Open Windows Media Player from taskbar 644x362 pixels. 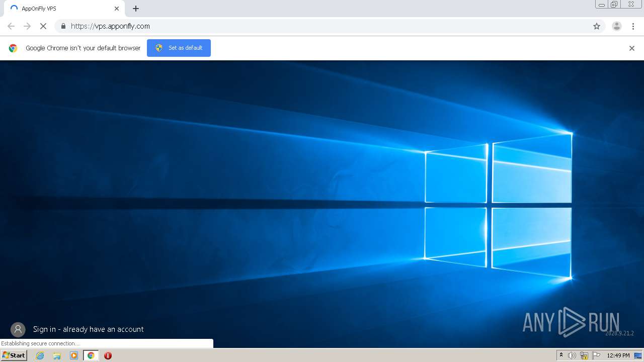tap(74, 355)
